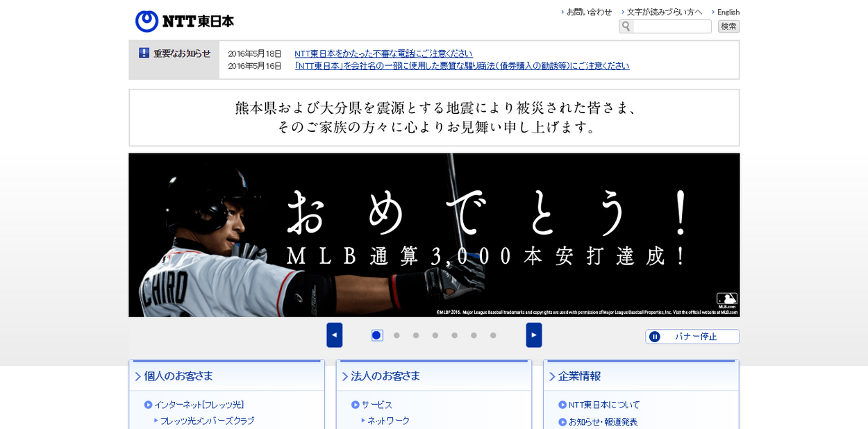This screenshot has width=868, height=429.
Task: Switch to English site
Action: coord(728,12)
